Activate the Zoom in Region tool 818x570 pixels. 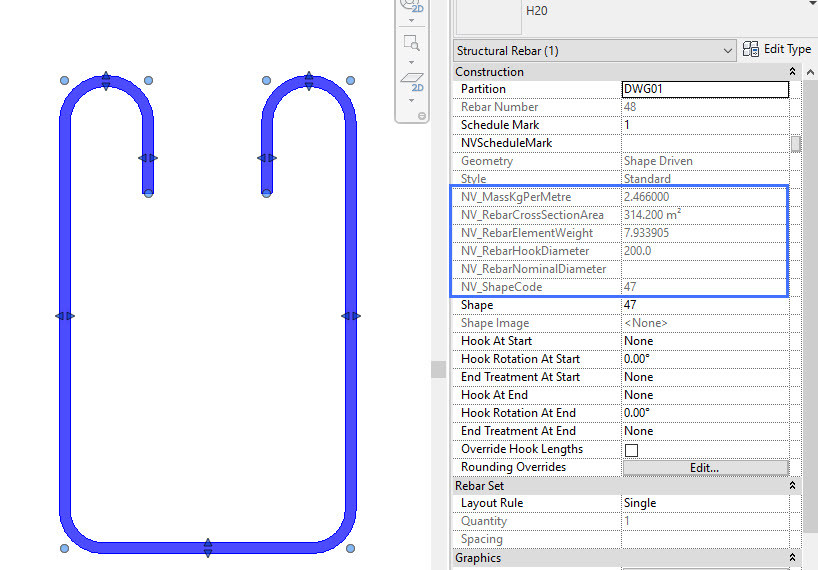point(412,43)
